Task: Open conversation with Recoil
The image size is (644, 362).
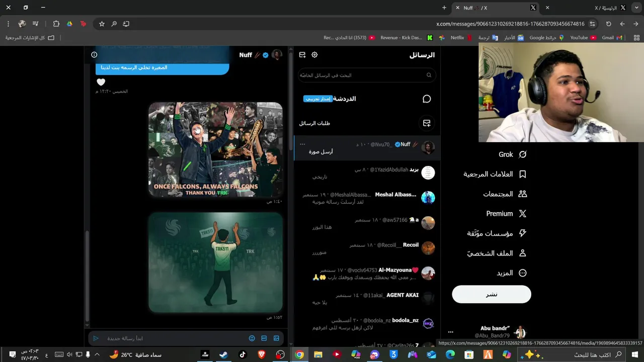Action: [x=367, y=248]
